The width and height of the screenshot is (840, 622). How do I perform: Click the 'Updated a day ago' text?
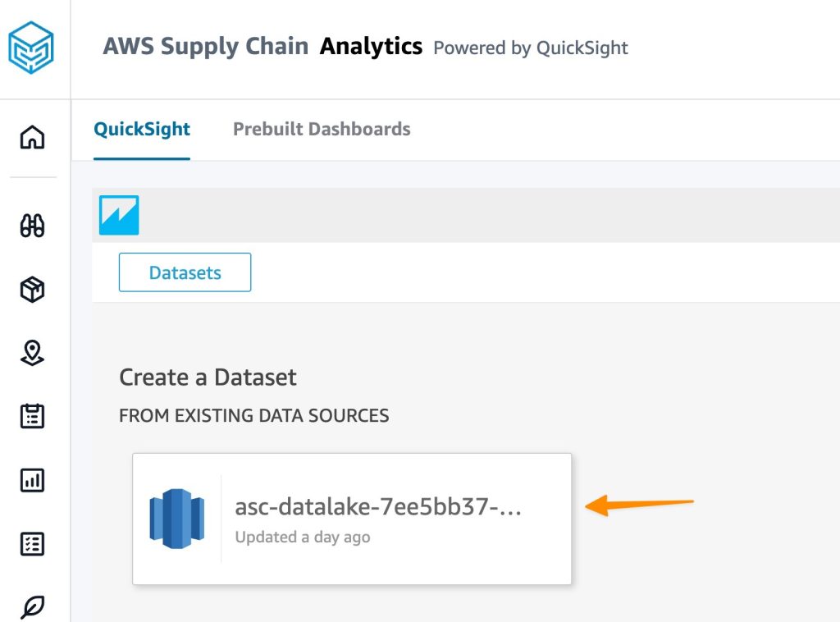coord(303,537)
